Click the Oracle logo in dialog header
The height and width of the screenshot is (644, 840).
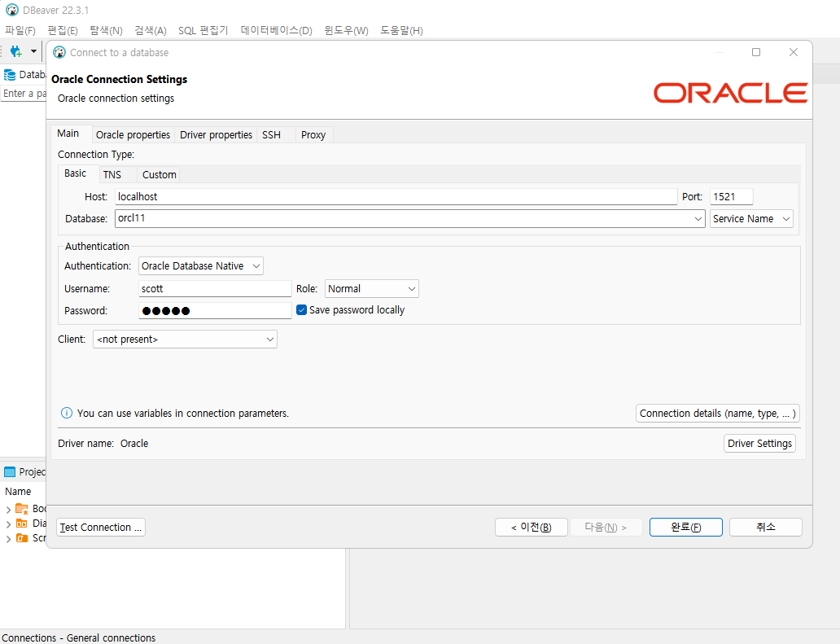(x=730, y=93)
